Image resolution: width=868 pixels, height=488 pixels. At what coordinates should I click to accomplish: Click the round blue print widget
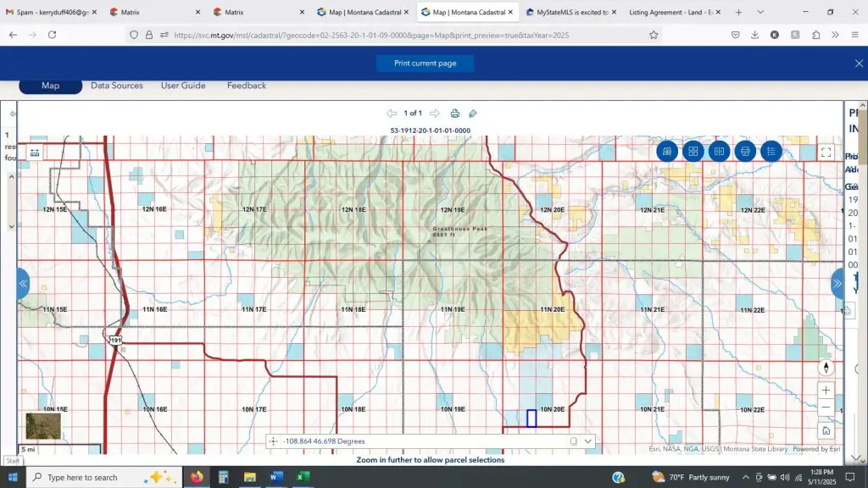tap(745, 152)
